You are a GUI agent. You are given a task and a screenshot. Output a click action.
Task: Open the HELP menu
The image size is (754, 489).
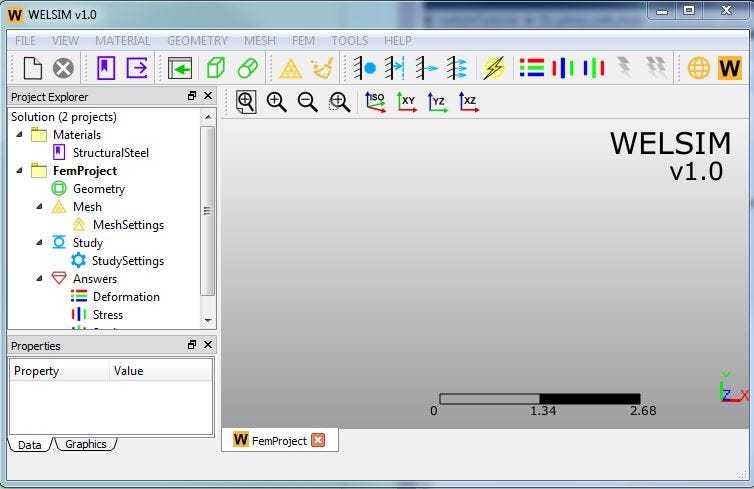pyautogui.click(x=398, y=41)
